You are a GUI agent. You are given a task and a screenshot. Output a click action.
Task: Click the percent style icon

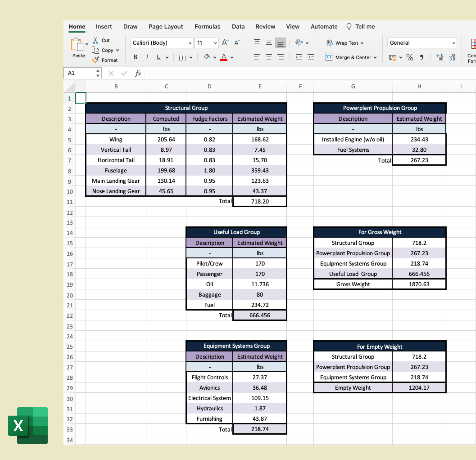click(409, 57)
